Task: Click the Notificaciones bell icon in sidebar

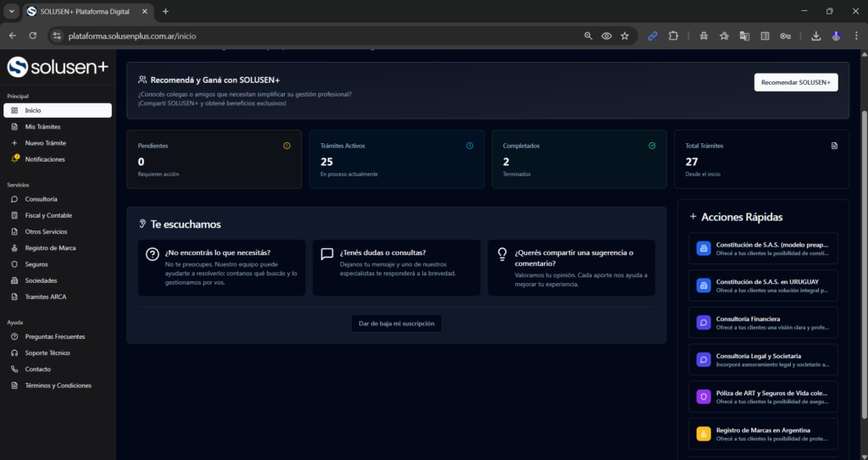Action: tap(14, 159)
